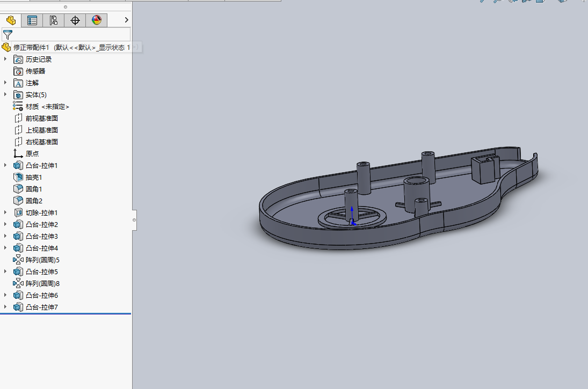This screenshot has width=588, height=389.
Task: Select the 阵列(圆周)5 label
Action: click(42, 260)
